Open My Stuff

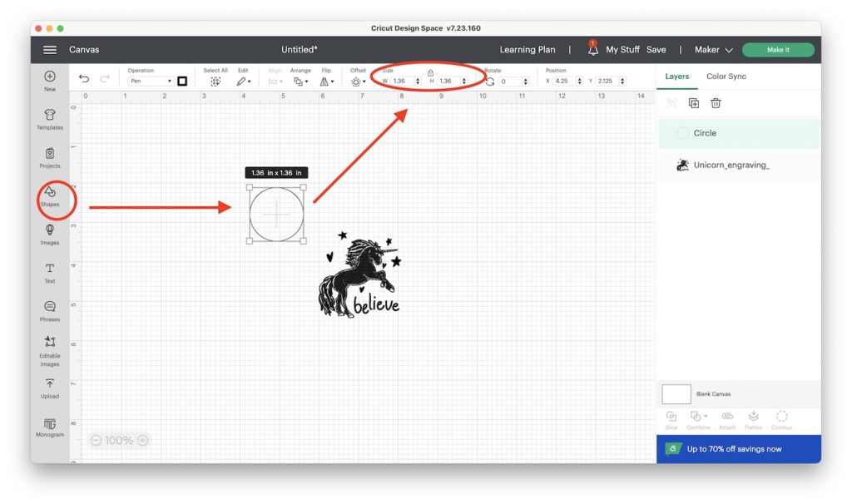point(622,50)
